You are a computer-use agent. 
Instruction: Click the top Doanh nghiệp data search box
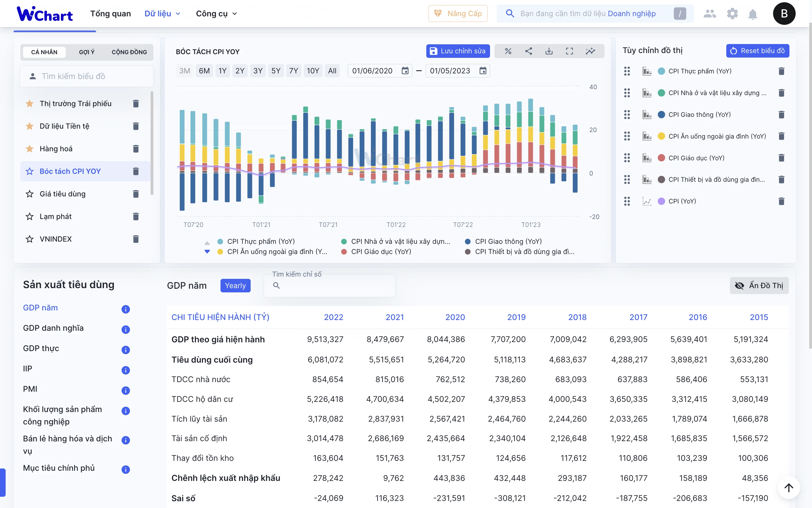[595, 14]
